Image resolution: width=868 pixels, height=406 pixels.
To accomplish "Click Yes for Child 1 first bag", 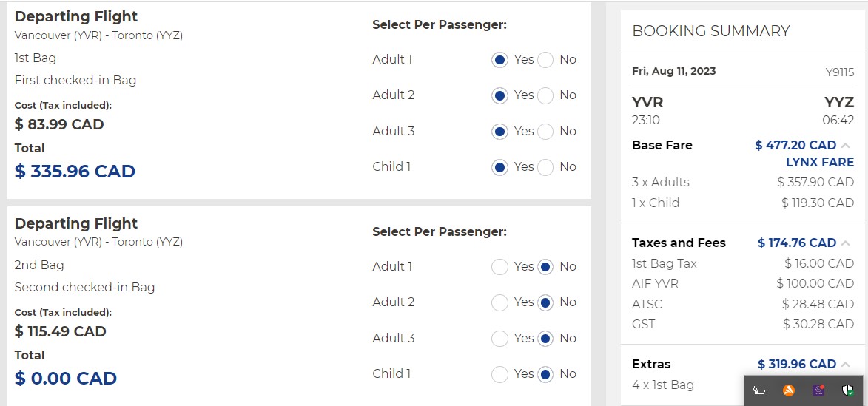I will [x=499, y=167].
